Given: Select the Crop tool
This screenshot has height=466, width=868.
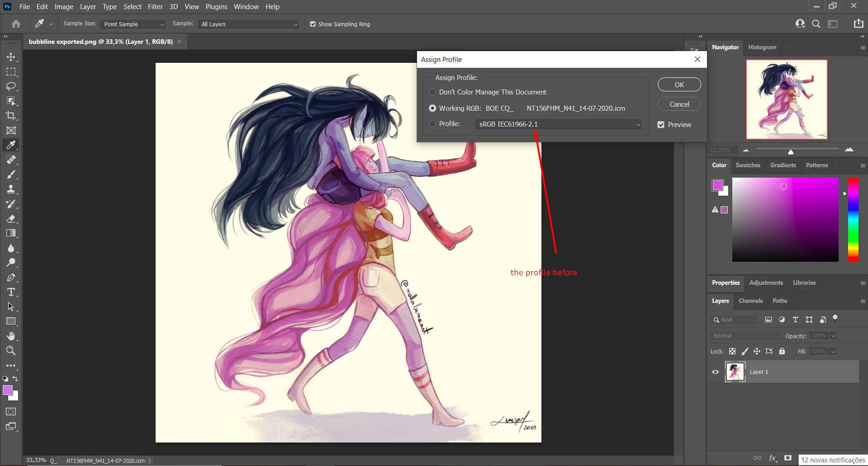Looking at the screenshot, I should [11, 116].
